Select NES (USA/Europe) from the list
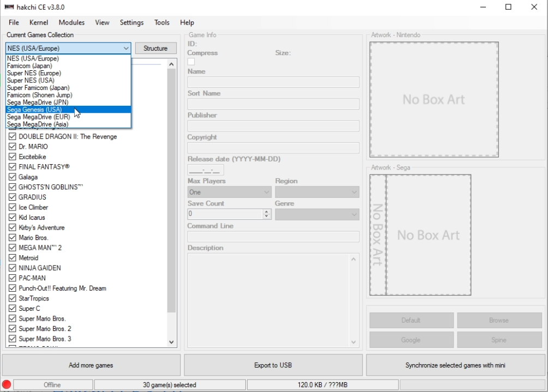 tap(69, 58)
